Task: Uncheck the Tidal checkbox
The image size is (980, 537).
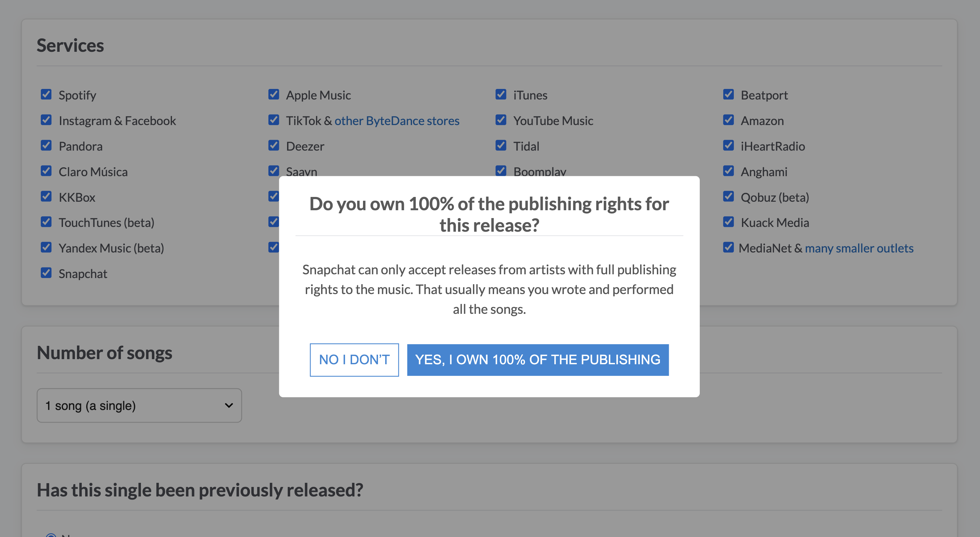Action: 501,145
